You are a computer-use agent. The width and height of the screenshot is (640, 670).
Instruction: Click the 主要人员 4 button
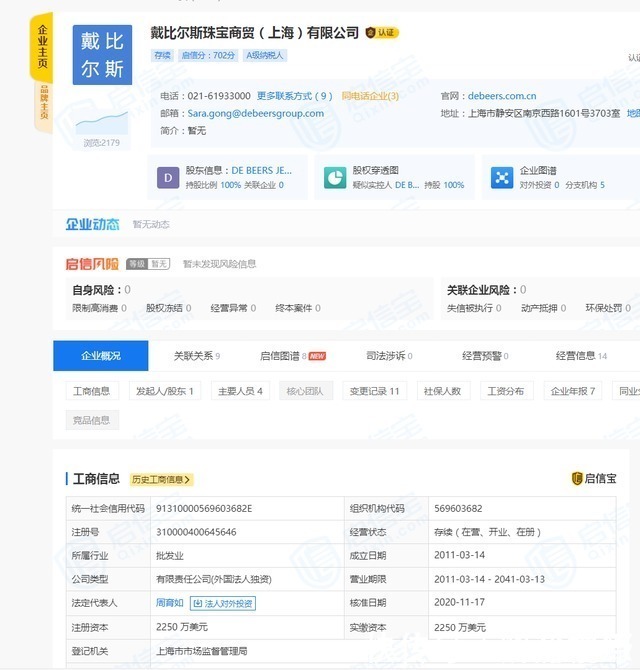point(240,391)
